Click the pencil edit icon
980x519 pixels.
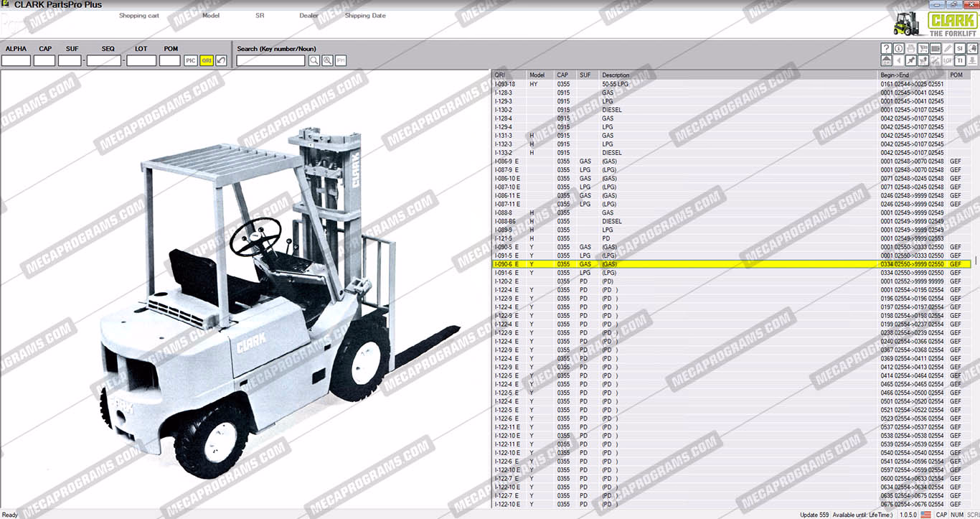[948, 48]
